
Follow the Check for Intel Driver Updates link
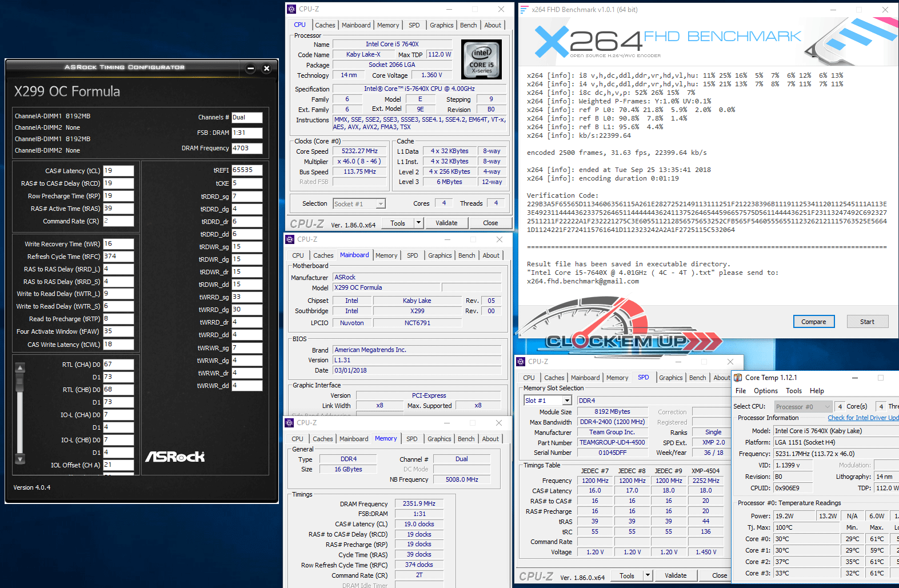(862, 418)
